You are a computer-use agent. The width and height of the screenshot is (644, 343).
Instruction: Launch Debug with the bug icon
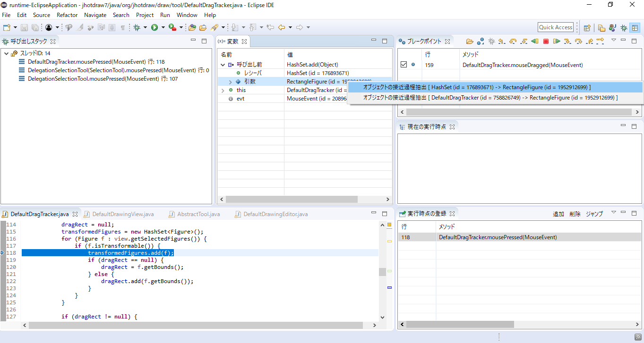coord(137,27)
